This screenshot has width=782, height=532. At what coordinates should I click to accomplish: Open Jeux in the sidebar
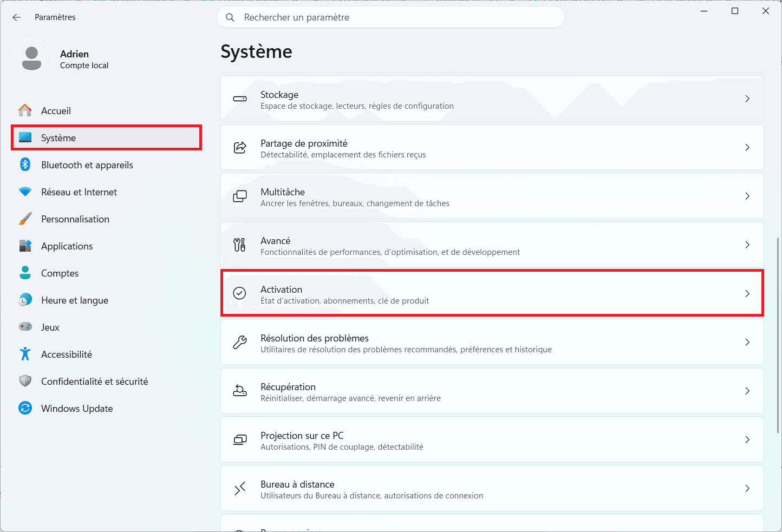pyautogui.click(x=106, y=327)
